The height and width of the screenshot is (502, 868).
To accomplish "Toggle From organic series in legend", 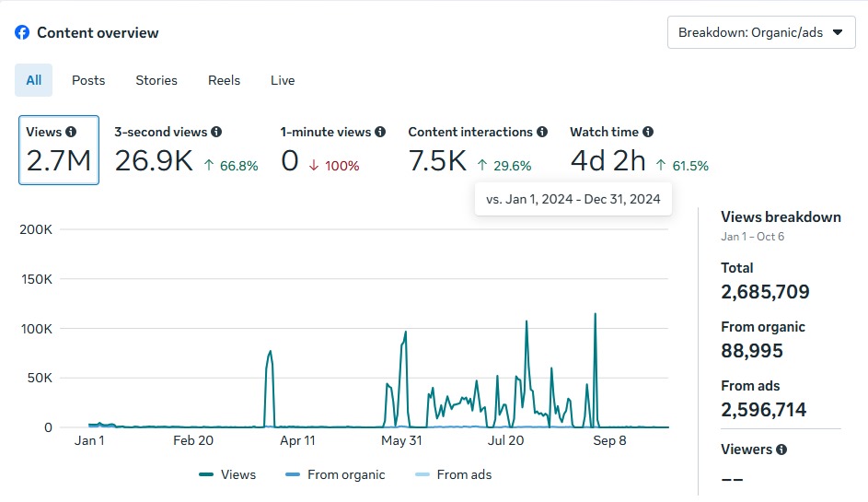I will tap(335, 474).
